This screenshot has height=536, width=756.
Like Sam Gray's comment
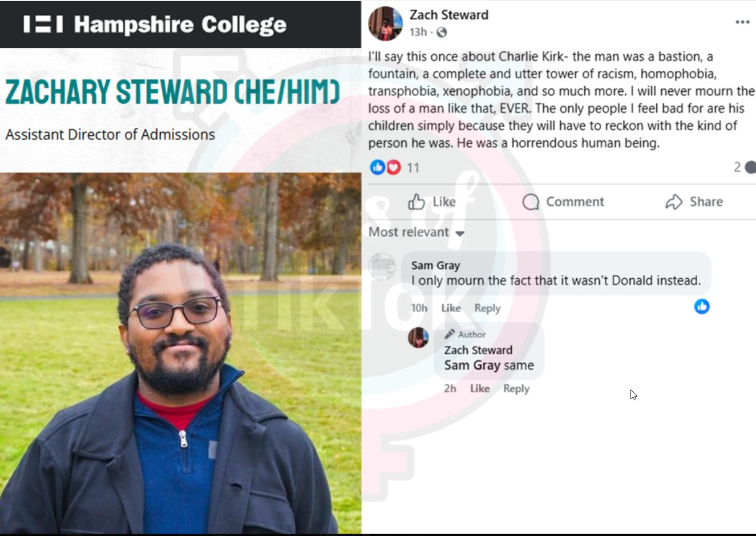pos(451,308)
